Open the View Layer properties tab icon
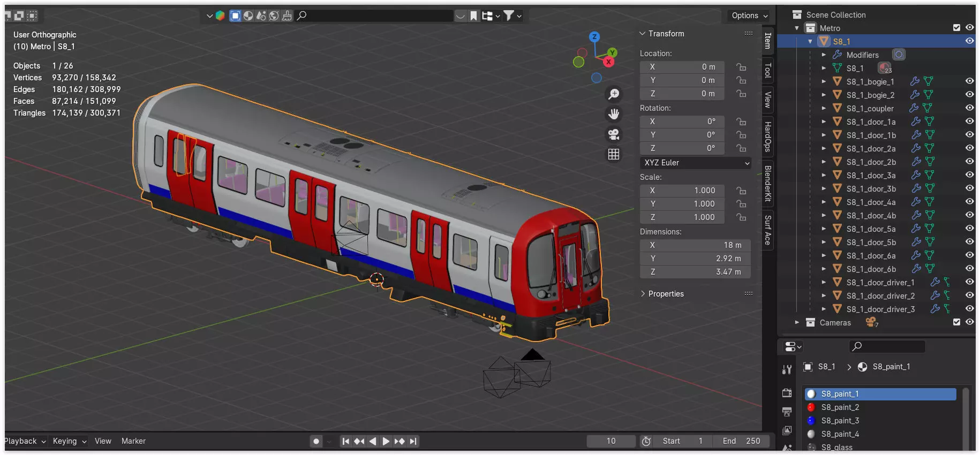980x455 pixels. [x=787, y=430]
